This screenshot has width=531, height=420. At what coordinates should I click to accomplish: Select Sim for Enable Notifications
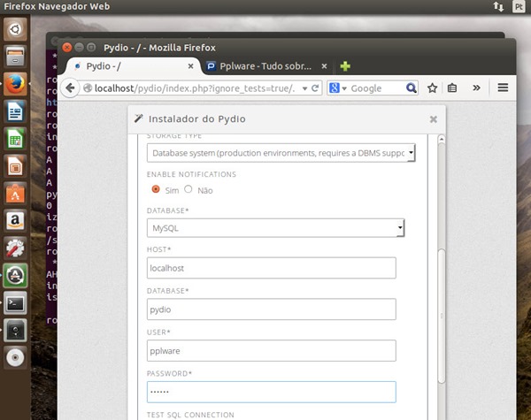click(156, 189)
